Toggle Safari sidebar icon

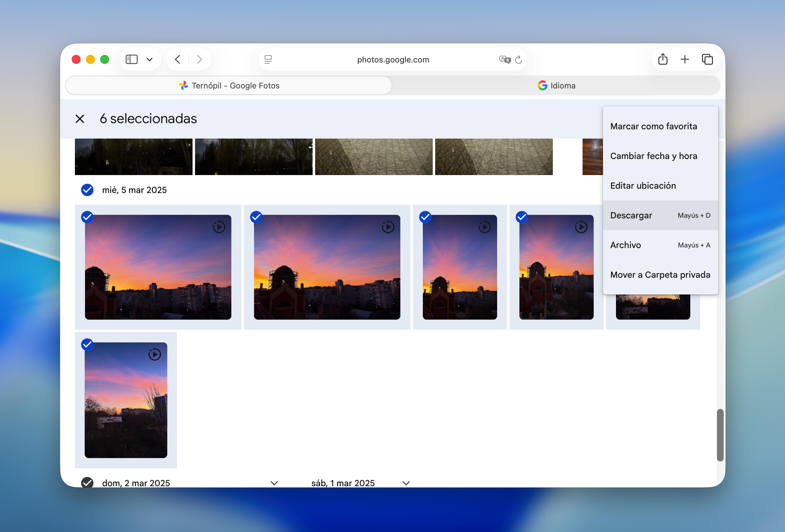[131, 59]
